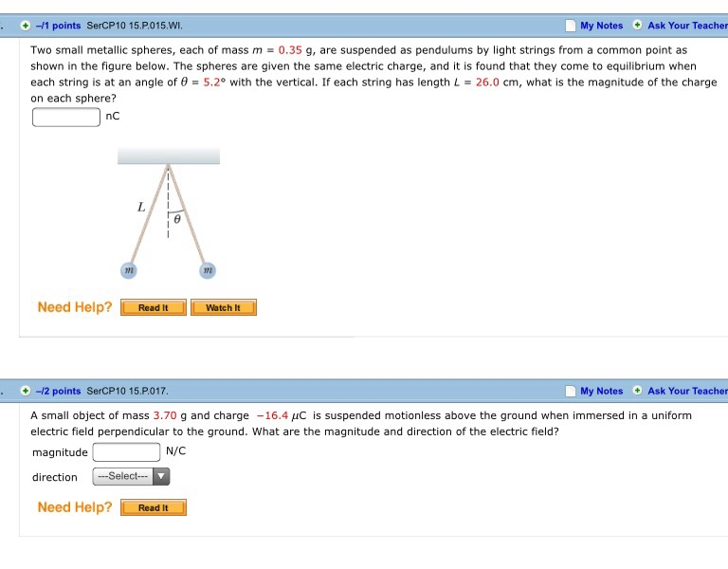This screenshot has height=569, width=728.
Task: Click Read It button for electric field question
Action: [x=154, y=507]
